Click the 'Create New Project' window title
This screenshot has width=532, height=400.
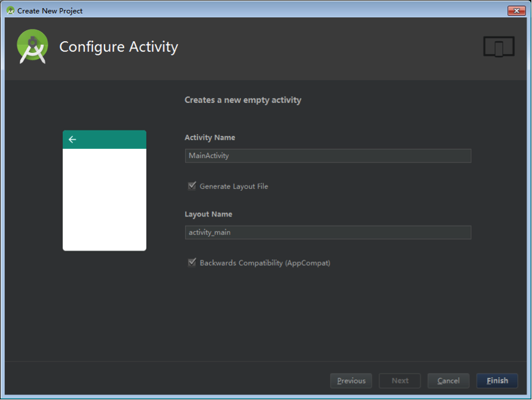[50, 11]
